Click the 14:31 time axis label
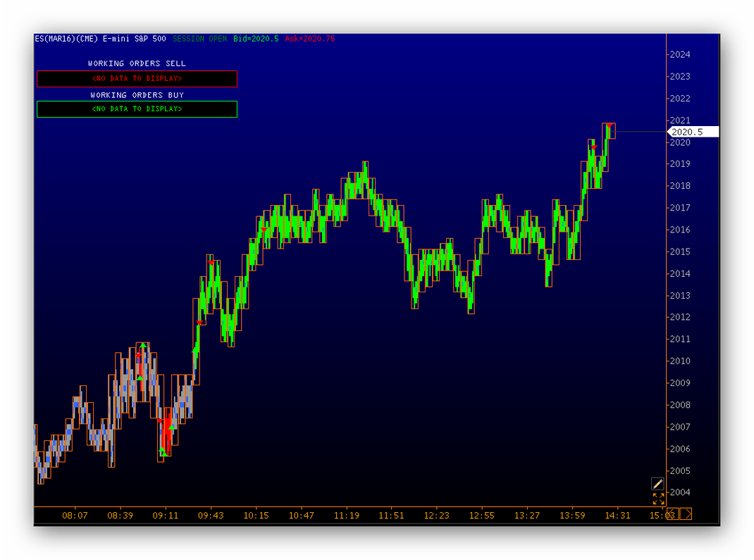 click(617, 516)
